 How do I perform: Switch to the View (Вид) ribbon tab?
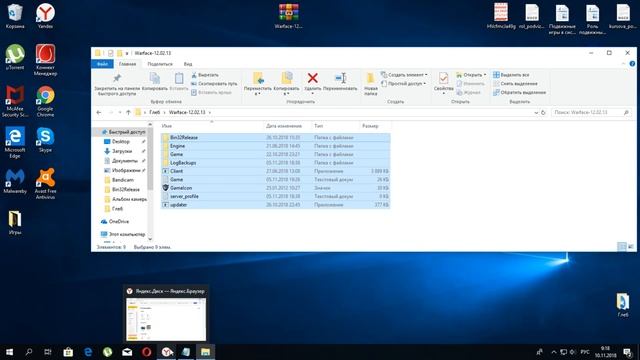pos(188,64)
